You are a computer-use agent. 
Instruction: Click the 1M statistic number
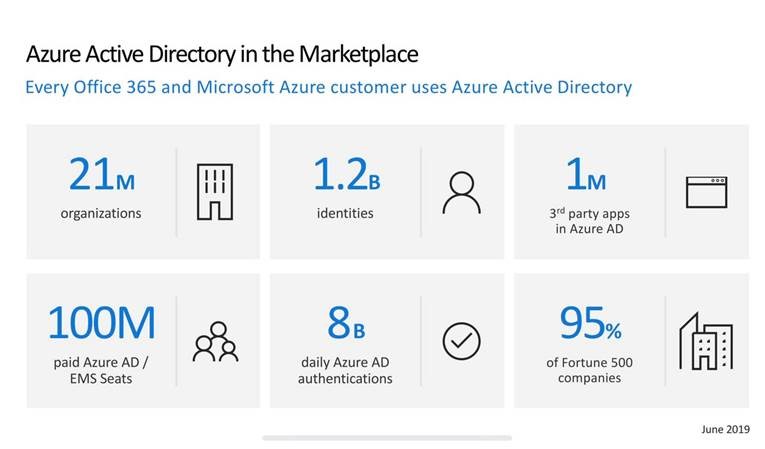(586, 175)
